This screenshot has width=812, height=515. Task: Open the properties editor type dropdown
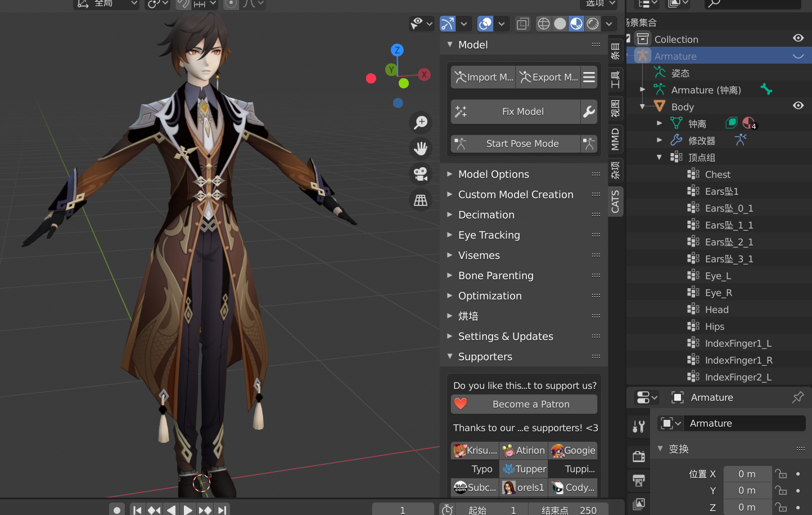tap(647, 397)
